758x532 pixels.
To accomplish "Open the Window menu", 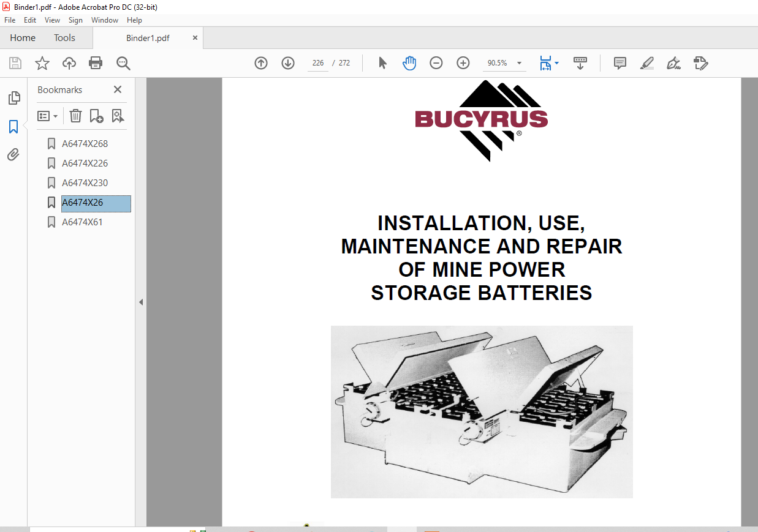I will click(x=105, y=20).
